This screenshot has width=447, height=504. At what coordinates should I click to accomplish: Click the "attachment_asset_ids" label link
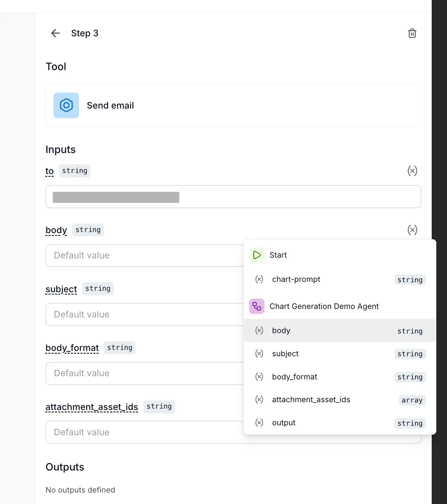pos(91,406)
